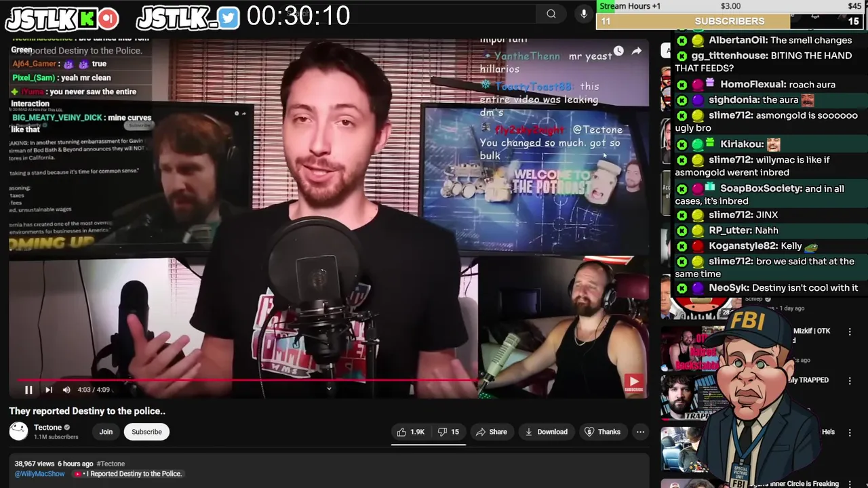
Task: Click the SUBSCRIBERS goal progress bar
Action: pyautogui.click(x=730, y=22)
